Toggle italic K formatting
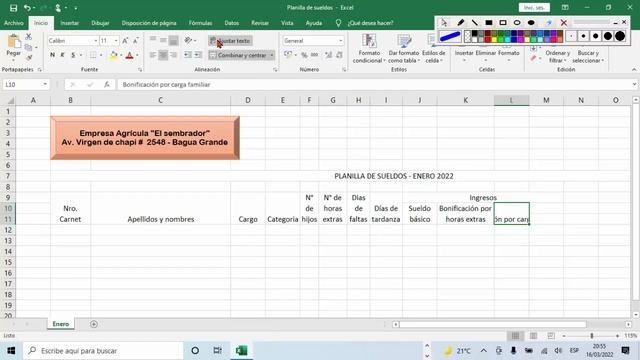640x360 pixels. pyautogui.click(x=62, y=55)
